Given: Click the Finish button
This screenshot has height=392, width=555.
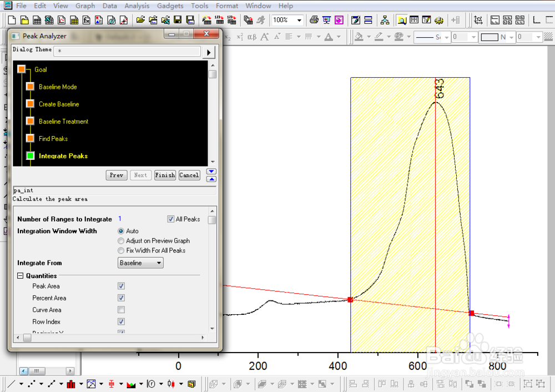Looking at the screenshot, I should (x=165, y=175).
